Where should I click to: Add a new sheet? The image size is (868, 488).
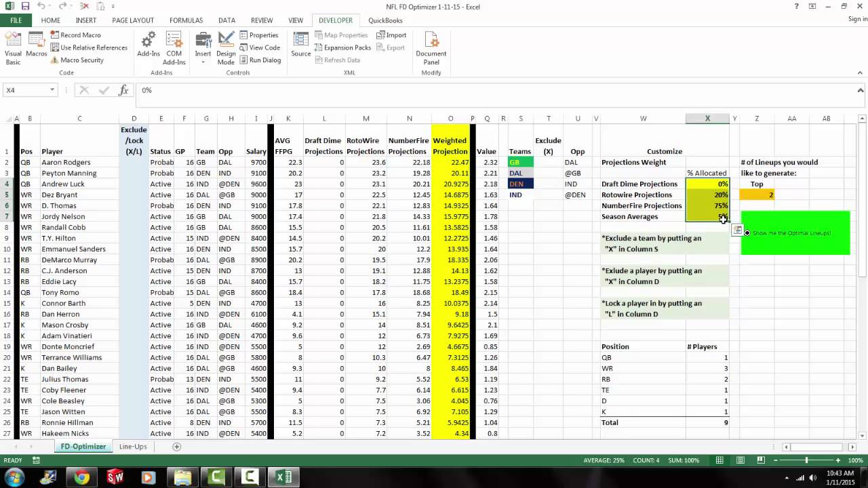pos(176,447)
